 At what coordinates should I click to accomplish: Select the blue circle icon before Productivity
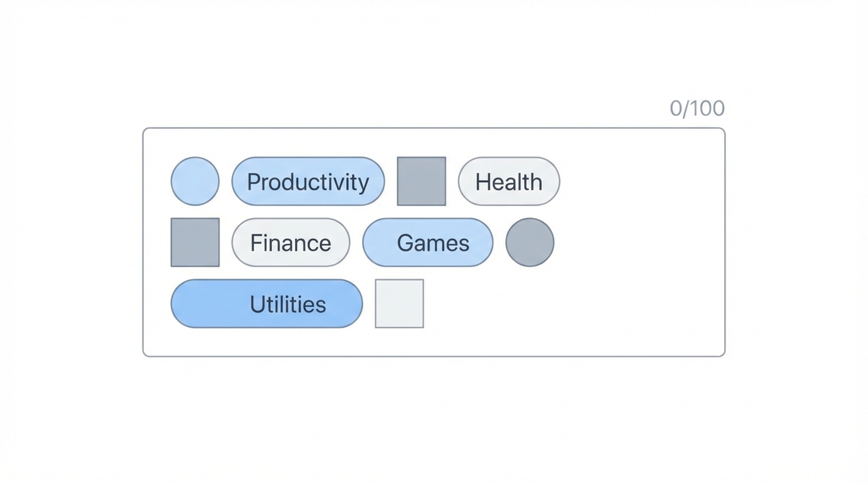coord(194,181)
